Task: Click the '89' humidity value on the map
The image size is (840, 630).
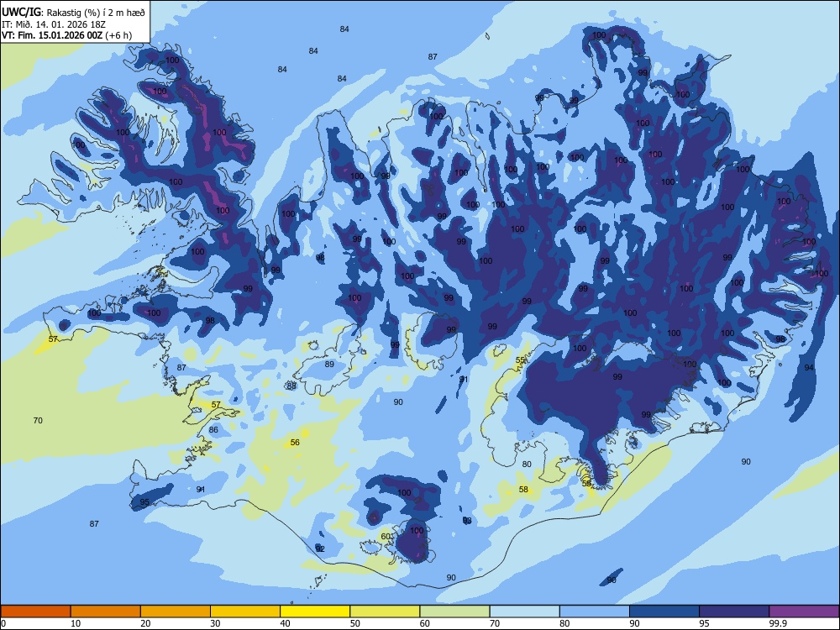Action: coord(329,365)
